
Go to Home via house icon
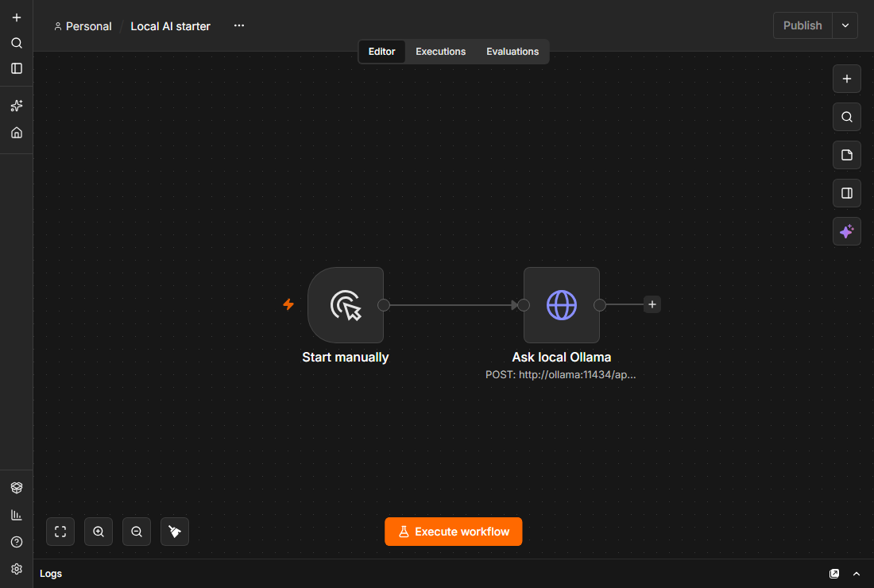(17, 133)
